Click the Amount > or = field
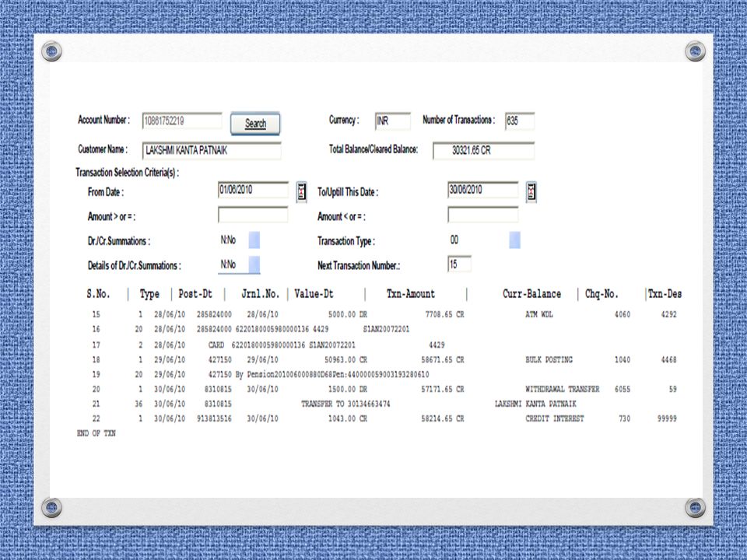This screenshot has height=560, width=747. click(253, 215)
